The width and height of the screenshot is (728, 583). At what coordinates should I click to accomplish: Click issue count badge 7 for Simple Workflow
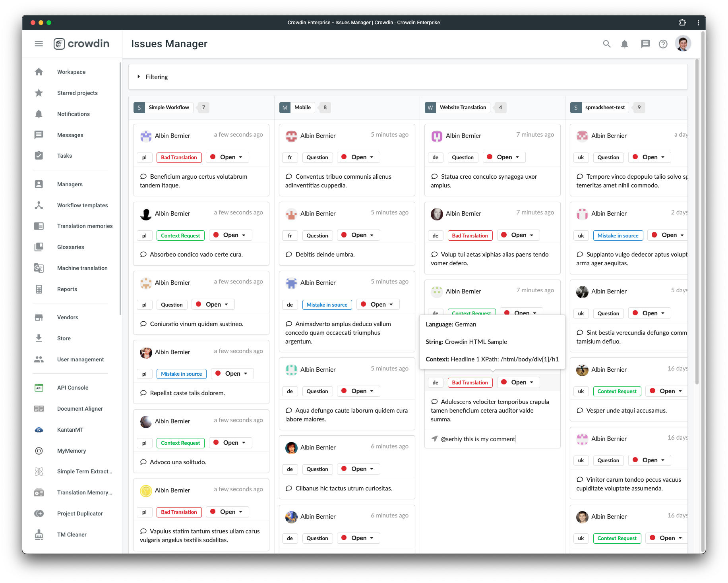pyautogui.click(x=203, y=108)
